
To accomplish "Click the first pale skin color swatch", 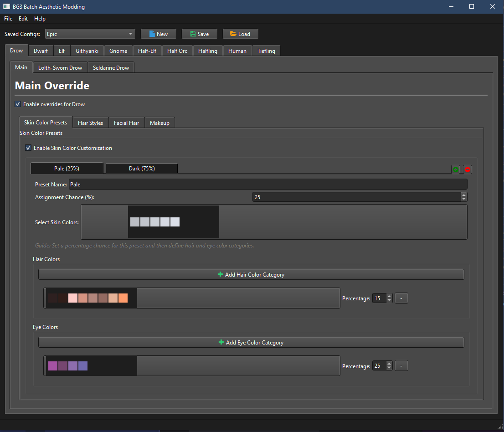I will pos(135,222).
